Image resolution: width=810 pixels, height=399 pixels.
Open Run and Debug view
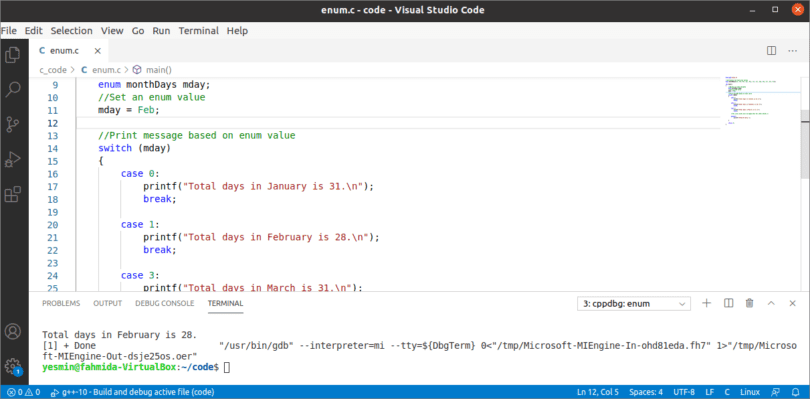tap(12, 159)
